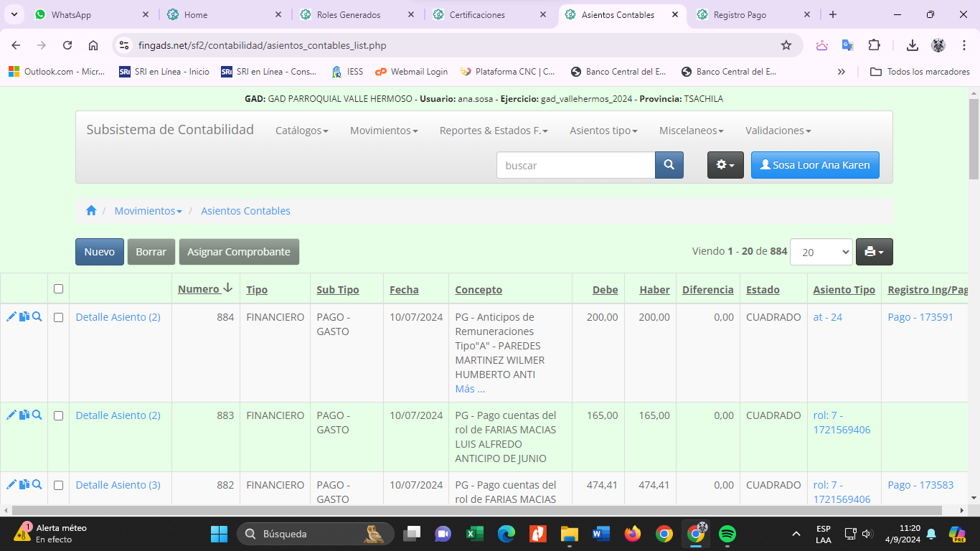Screen dimensions: 980x551
Task: Click the blue search magnifier button
Action: [x=669, y=165]
